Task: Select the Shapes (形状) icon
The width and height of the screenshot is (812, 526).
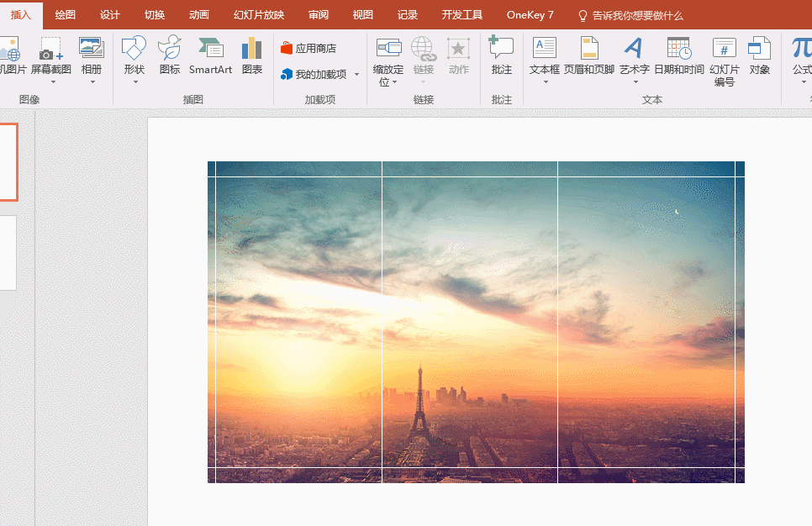Action: pos(134,49)
